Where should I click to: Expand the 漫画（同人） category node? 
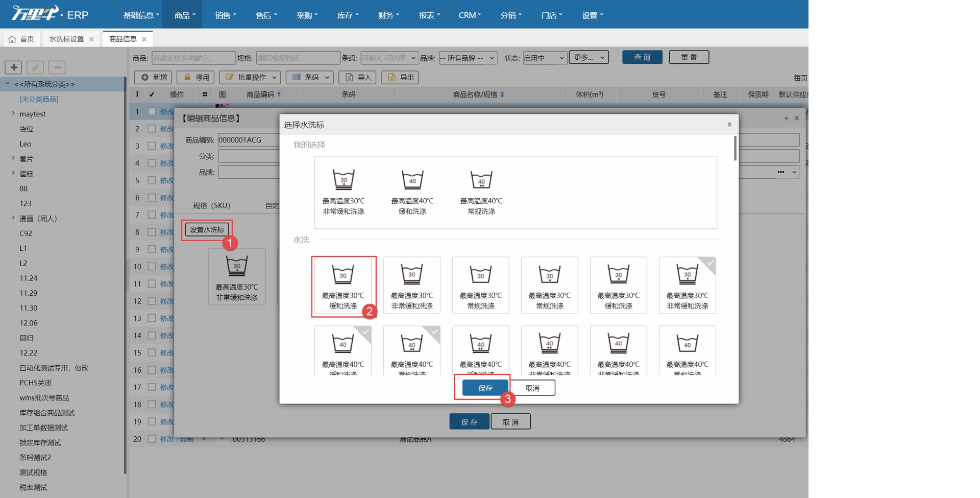(13, 218)
